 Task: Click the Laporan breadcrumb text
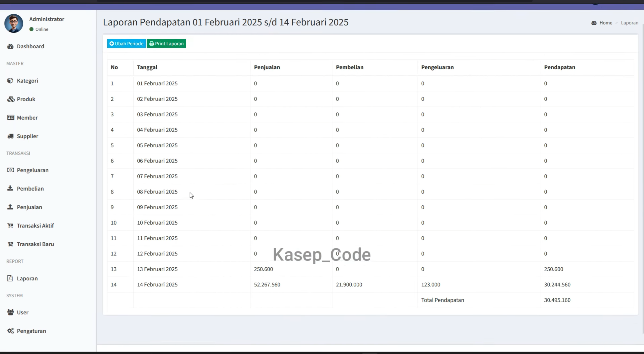tap(629, 23)
